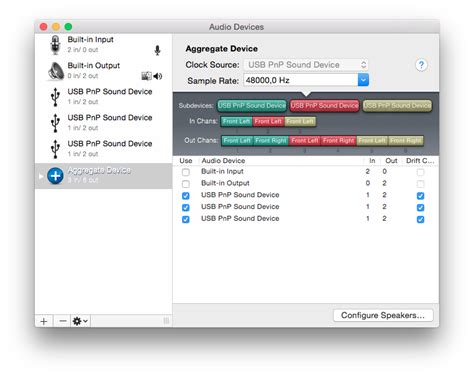474x377 pixels.
Task: Uncheck Use for third USB PnP Sound Device
Action: (186, 219)
